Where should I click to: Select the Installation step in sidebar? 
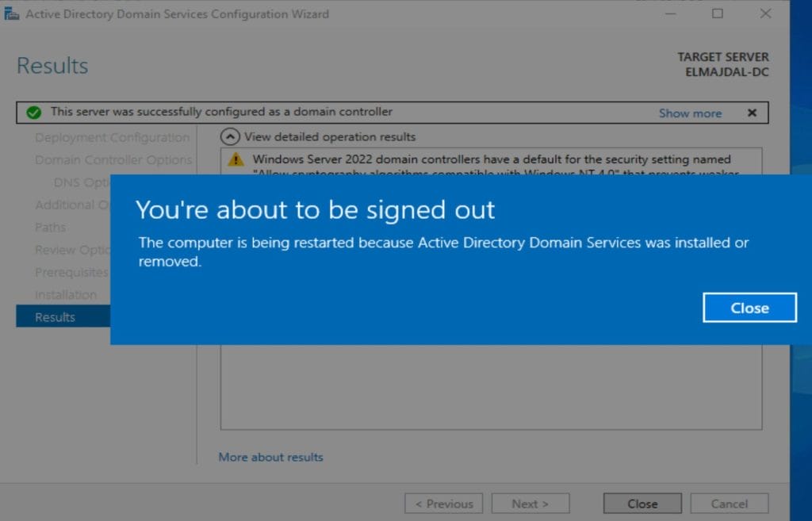66,295
